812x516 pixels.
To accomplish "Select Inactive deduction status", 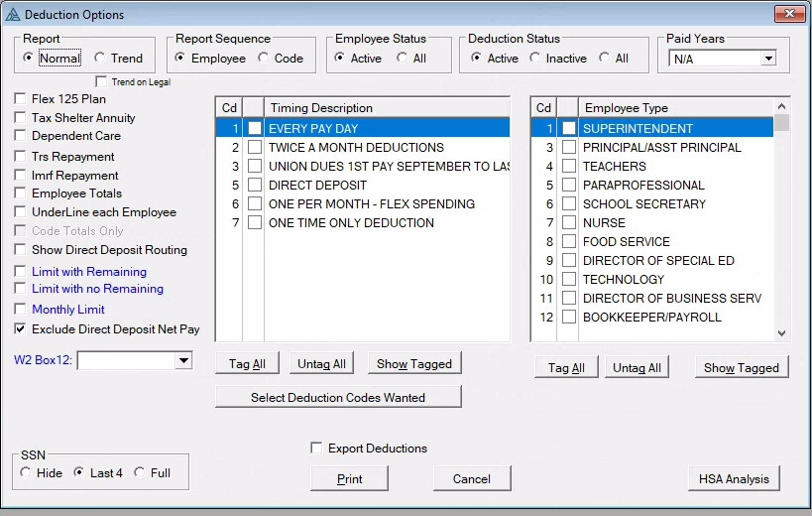I will tap(535, 59).
